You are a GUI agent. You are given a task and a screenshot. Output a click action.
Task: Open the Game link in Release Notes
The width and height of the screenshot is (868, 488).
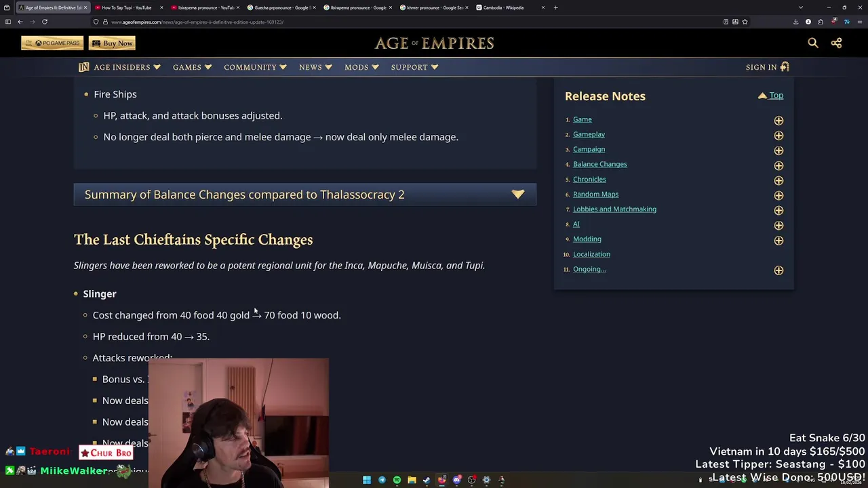click(582, 119)
